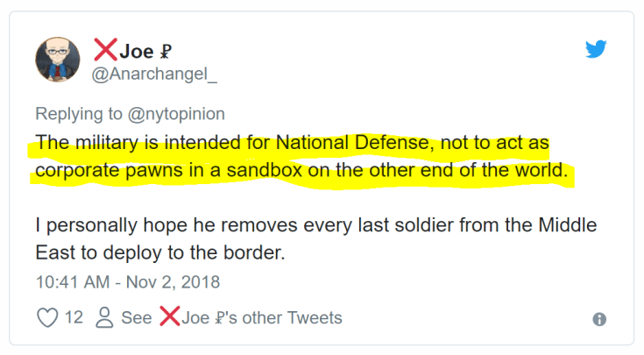Open Joe's profile avatar picture
644x355 pixels.
[x=58, y=60]
